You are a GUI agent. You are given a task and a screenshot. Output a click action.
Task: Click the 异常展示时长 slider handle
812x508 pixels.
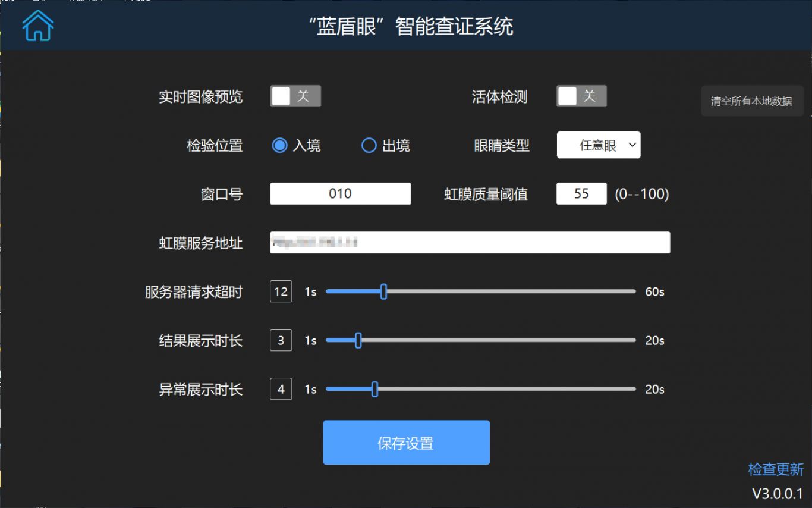[x=374, y=389]
